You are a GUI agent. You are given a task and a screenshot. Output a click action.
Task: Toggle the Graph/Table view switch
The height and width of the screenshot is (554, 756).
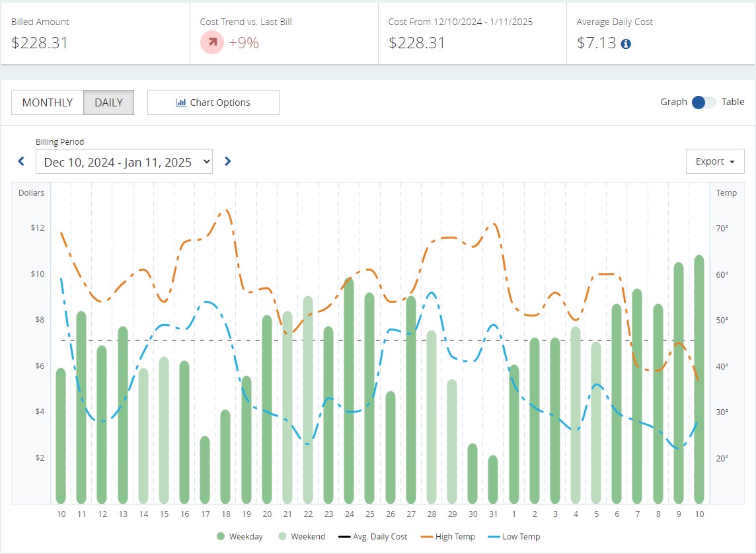point(703,102)
